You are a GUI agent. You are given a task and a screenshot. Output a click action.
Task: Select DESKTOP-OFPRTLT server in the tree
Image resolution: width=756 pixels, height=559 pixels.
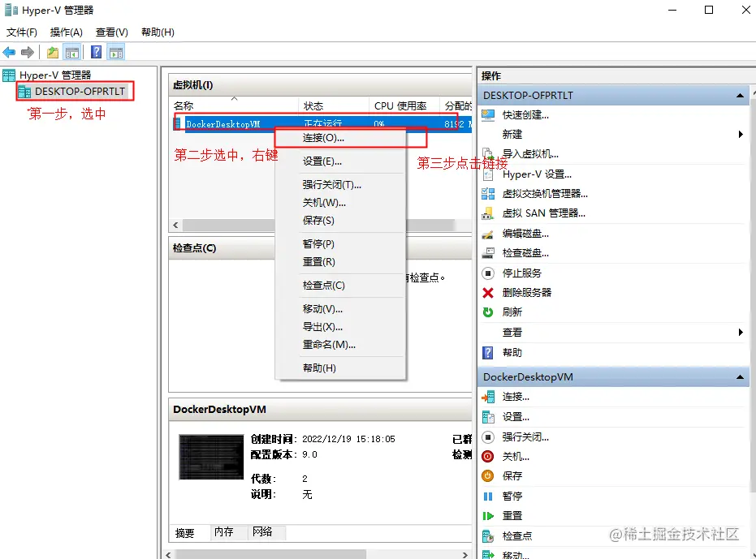click(74, 91)
